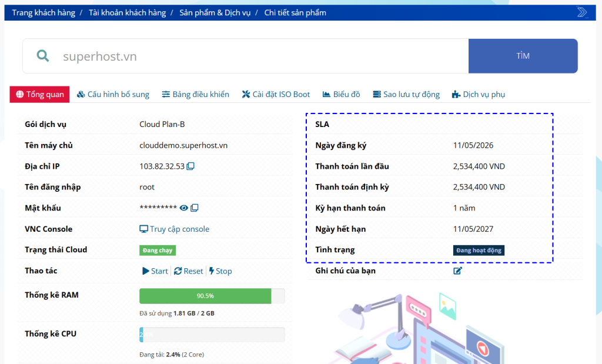Click the CPU usage progress bar
This screenshot has width=602, height=364.
[x=212, y=335]
